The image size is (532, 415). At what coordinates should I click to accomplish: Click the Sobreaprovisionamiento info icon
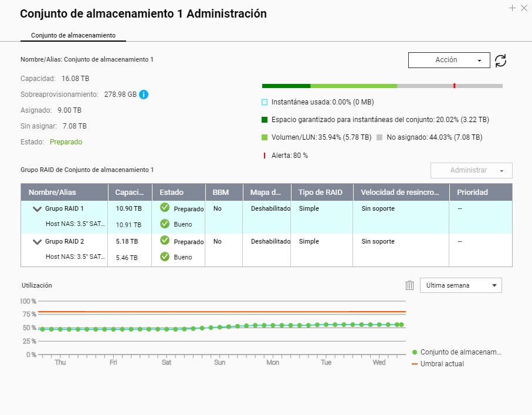[144, 95]
